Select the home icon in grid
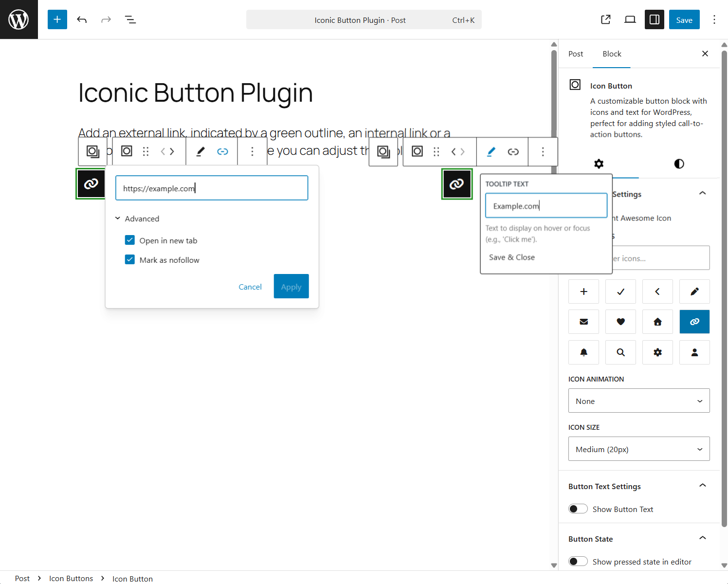The image size is (728, 584). (x=657, y=322)
